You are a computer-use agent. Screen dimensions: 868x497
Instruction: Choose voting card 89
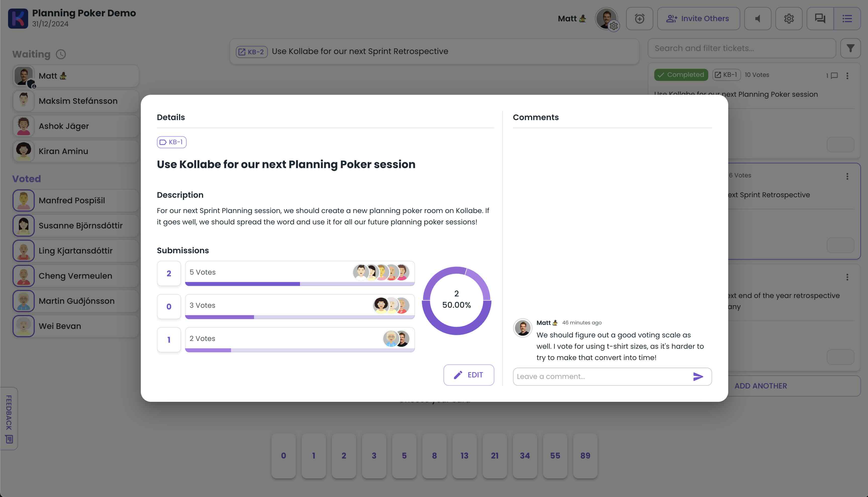coord(585,456)
